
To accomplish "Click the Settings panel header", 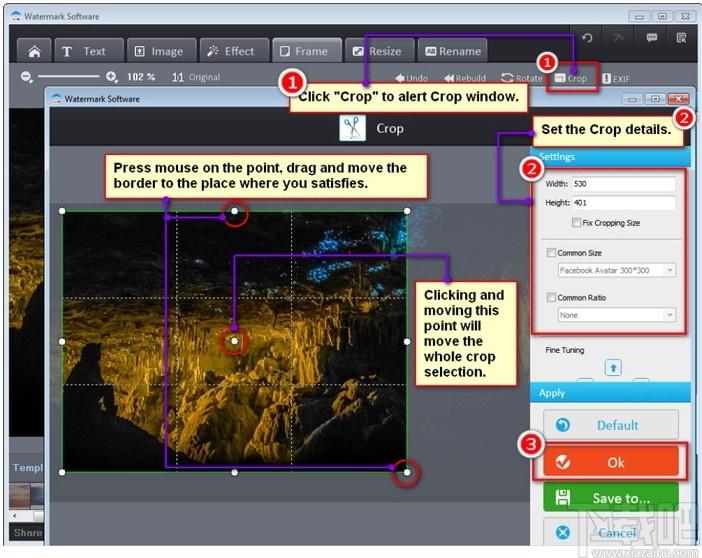I will 611,157.
